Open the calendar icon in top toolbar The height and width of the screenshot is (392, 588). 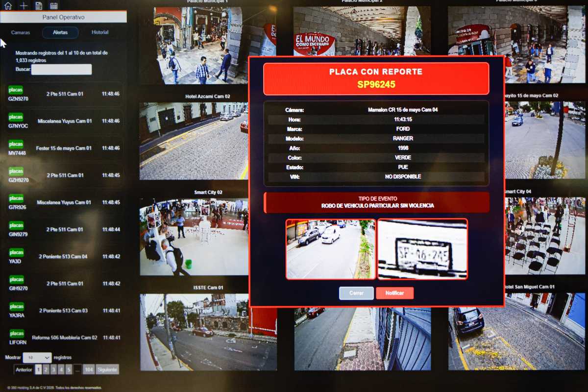pyautogui.click(x=54, y=6)
